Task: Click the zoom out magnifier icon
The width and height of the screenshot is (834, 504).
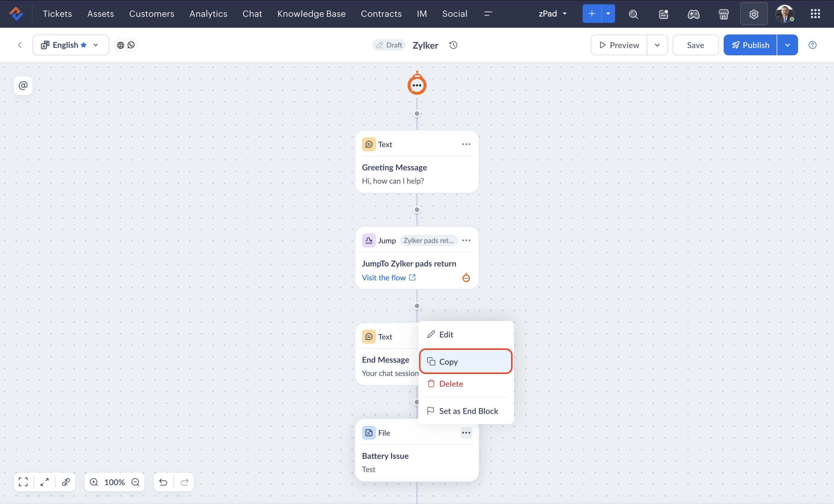Action: pos(136,482)
